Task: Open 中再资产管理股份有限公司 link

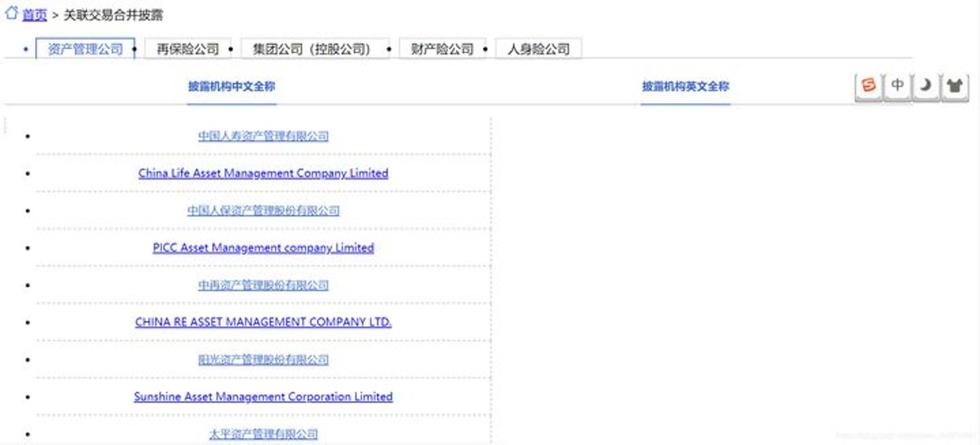Action: [263, 285]
